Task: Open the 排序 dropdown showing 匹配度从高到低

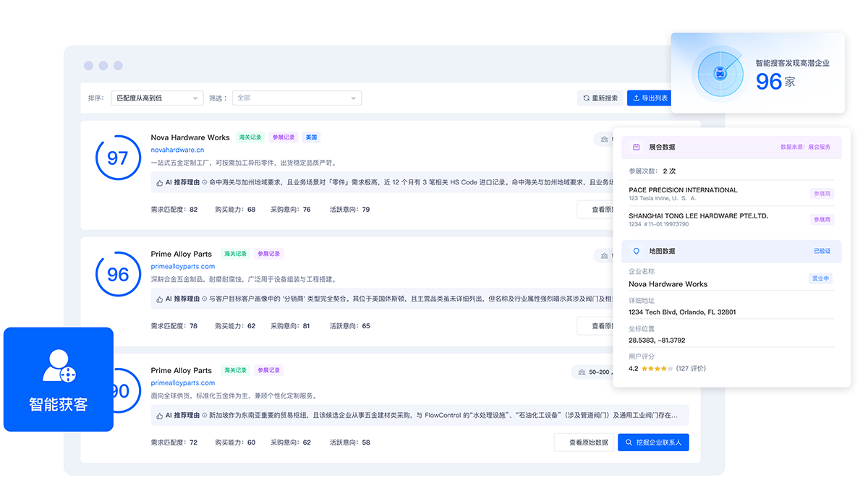Action: [x=157, y=98]
